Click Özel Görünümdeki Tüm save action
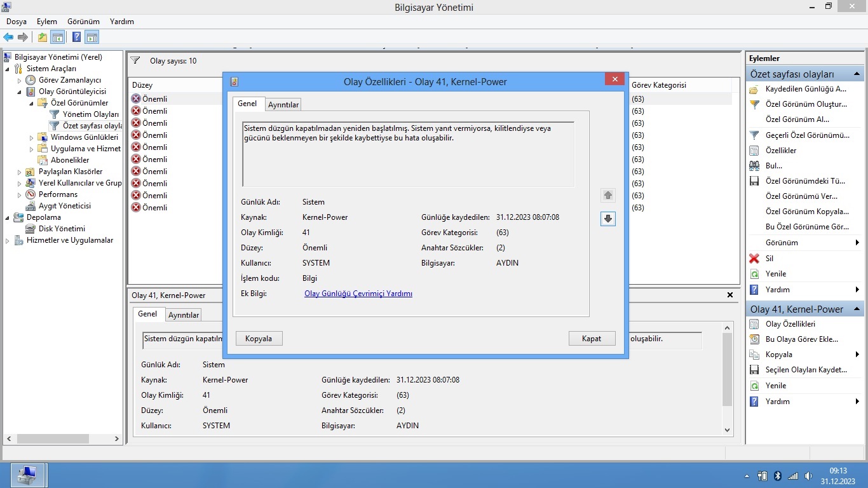This screenshot has height=488, width=868. click(806, 181)
